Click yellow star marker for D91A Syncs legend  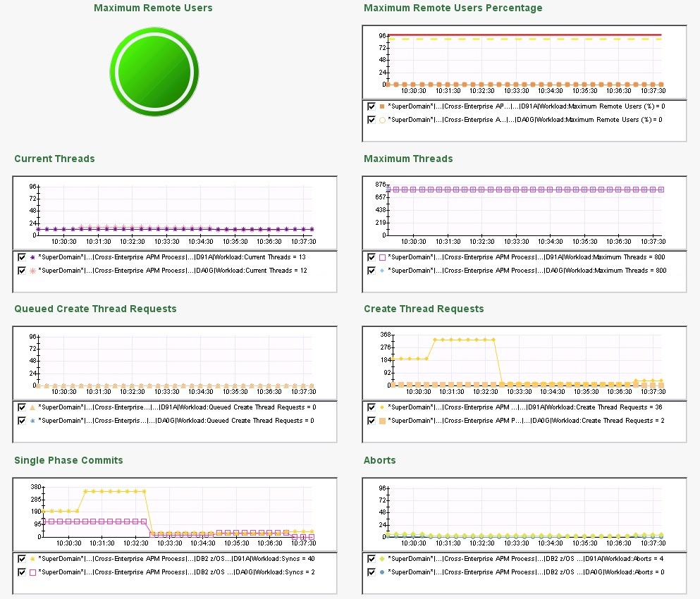[x=32, y=558]
